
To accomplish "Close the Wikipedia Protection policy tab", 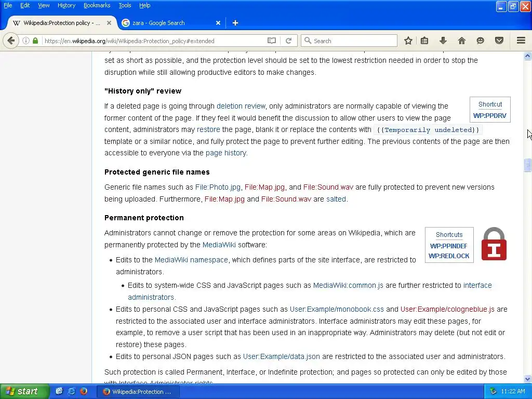I will tap(109, 23).
